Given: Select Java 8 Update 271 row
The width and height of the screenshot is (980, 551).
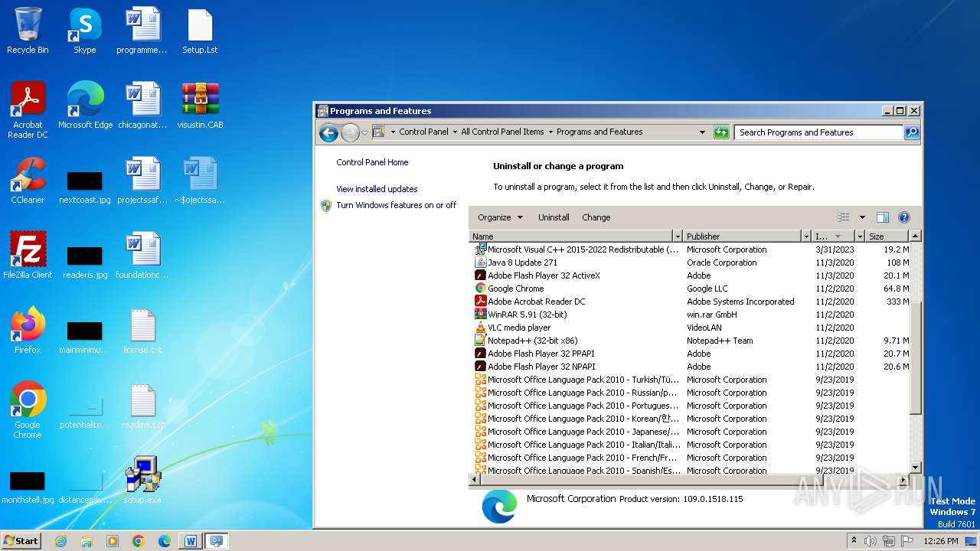Looking at the screenshot, I should 689,262.
